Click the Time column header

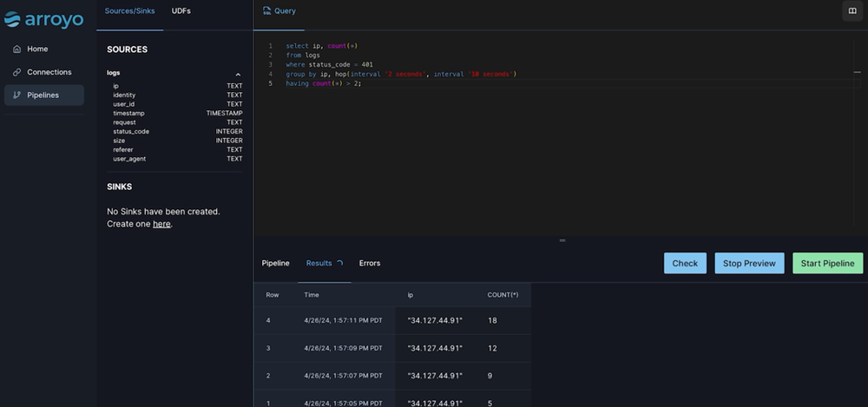[312, 295]
